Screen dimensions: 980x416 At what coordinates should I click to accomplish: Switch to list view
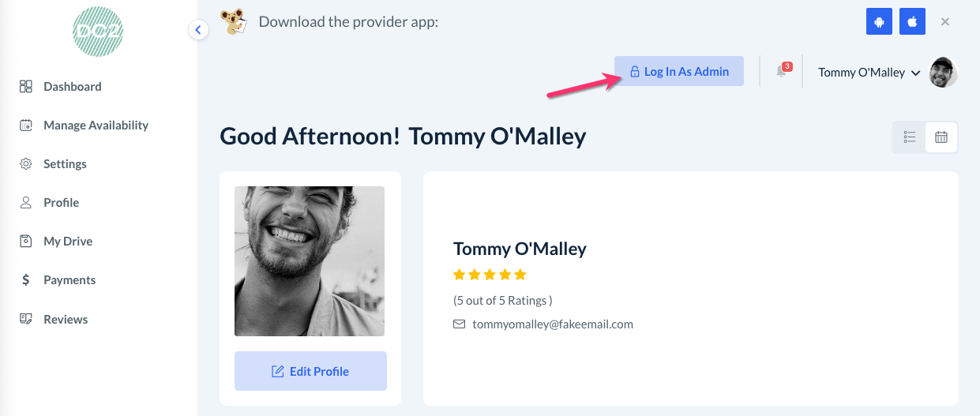click(x=909, y=137)
